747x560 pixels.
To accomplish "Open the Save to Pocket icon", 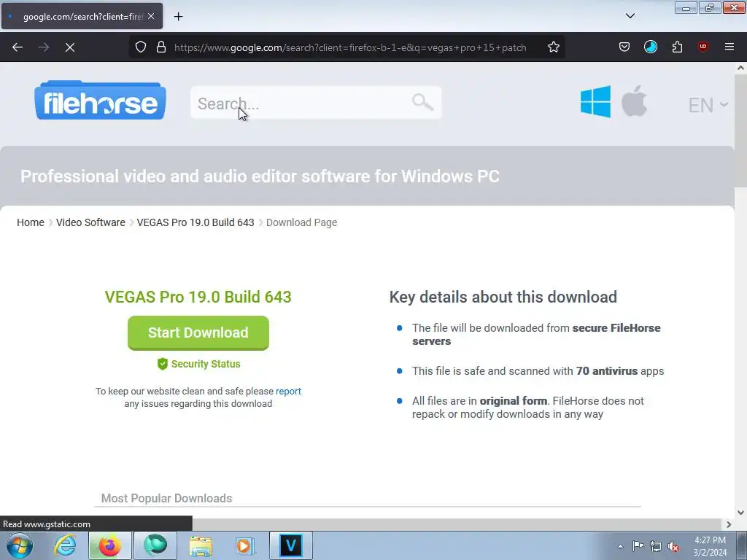I will click(x=624, y=47).
